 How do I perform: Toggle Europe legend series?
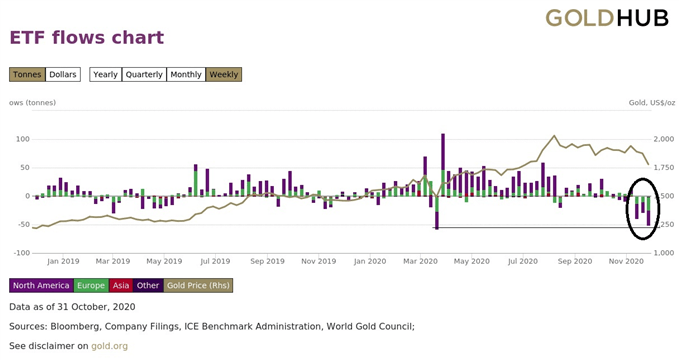[x=91, y=285]
